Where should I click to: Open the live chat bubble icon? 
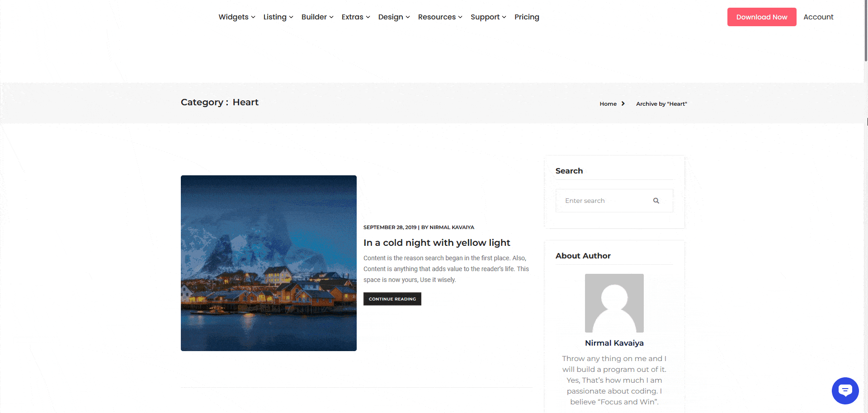tap(845, 390)
